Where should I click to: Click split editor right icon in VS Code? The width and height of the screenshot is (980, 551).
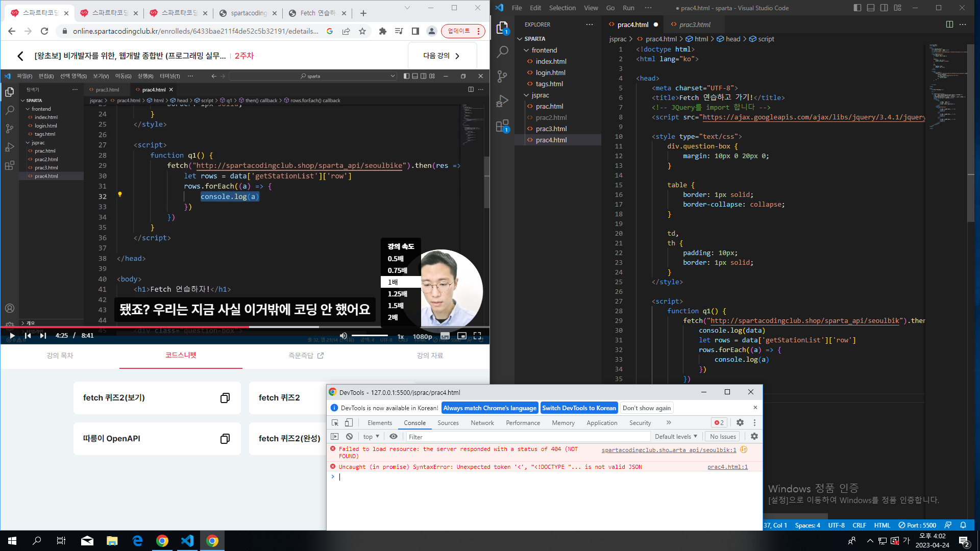[949, 24]
